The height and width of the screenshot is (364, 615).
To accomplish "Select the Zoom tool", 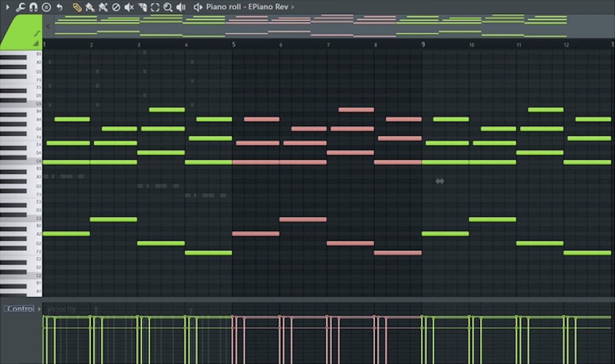I will pos(167,7).
